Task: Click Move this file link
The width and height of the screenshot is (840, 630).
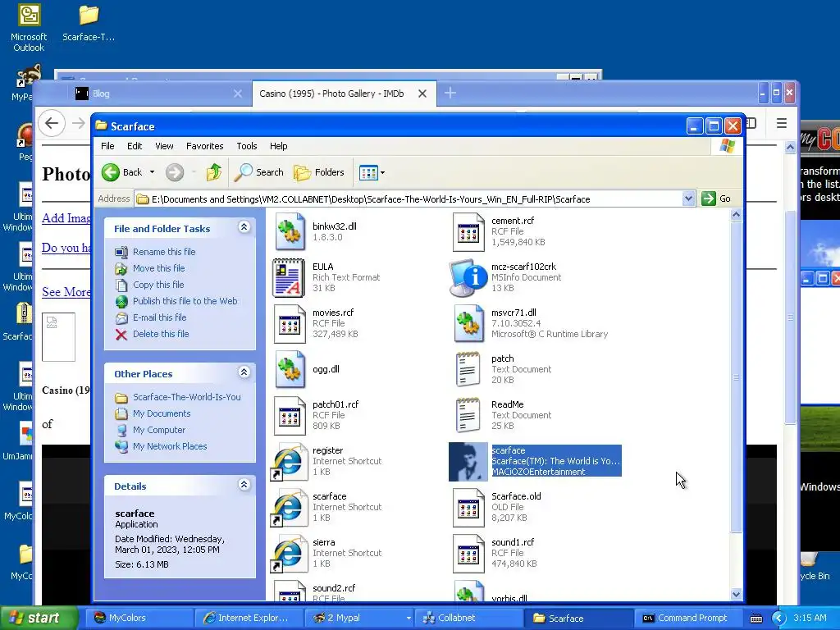Action: pyautogui.click(x=158, y=268)
